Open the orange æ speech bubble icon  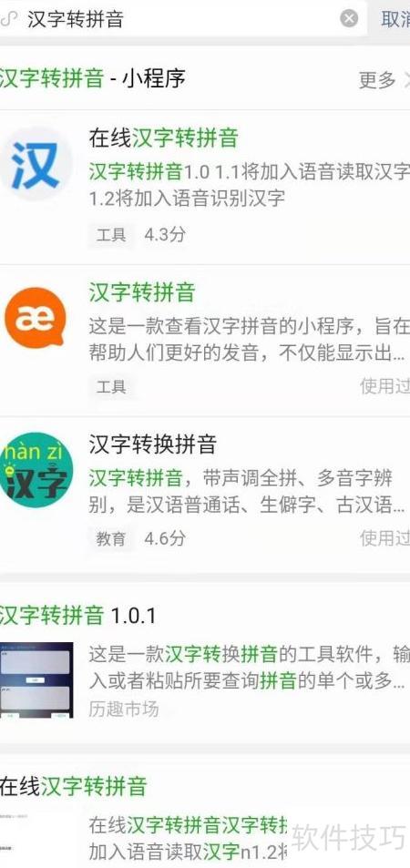(x=36, y=317)
